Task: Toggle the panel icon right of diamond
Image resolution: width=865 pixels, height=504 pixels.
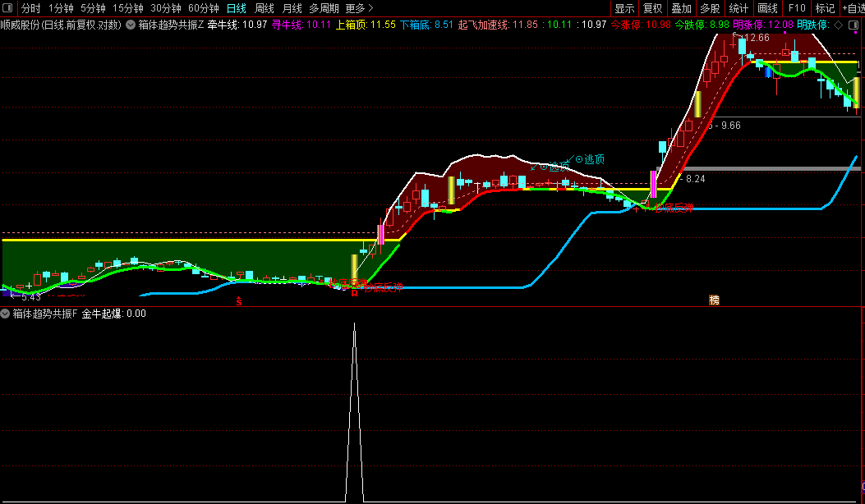Action: point(853,25)
